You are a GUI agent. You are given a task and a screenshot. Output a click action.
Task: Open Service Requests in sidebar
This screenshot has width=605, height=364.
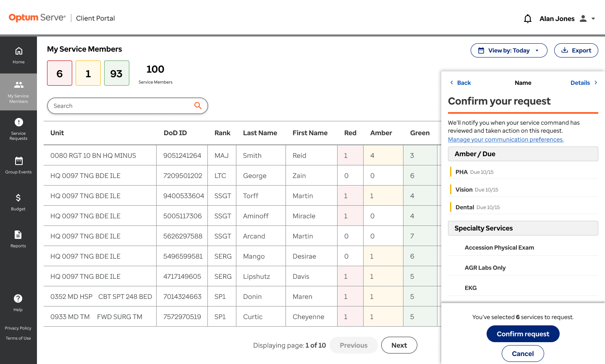click(18, 129)
